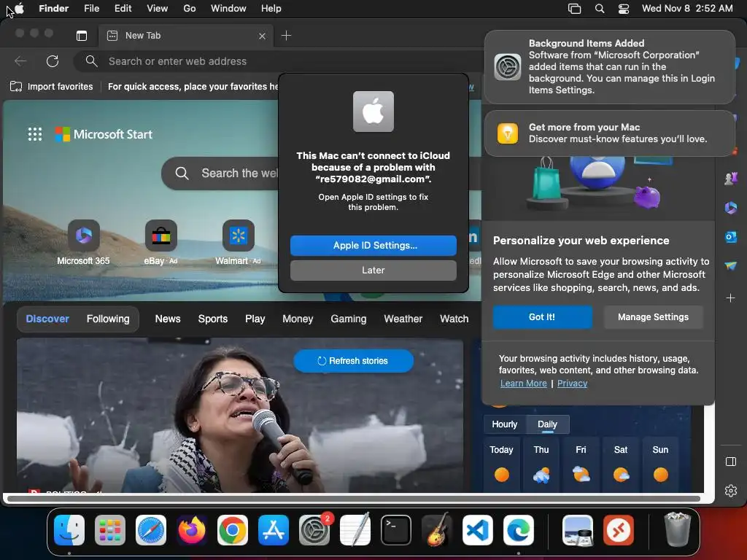Open Outlook in Edge sidebar
Viewport: 747px width, 560px height.
(731, 237)
